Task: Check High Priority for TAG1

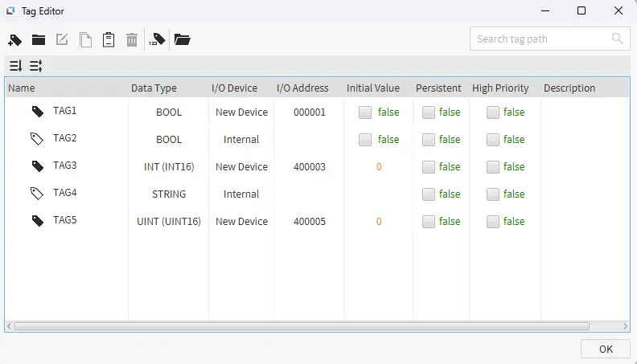Action: [x=493, y=112]
